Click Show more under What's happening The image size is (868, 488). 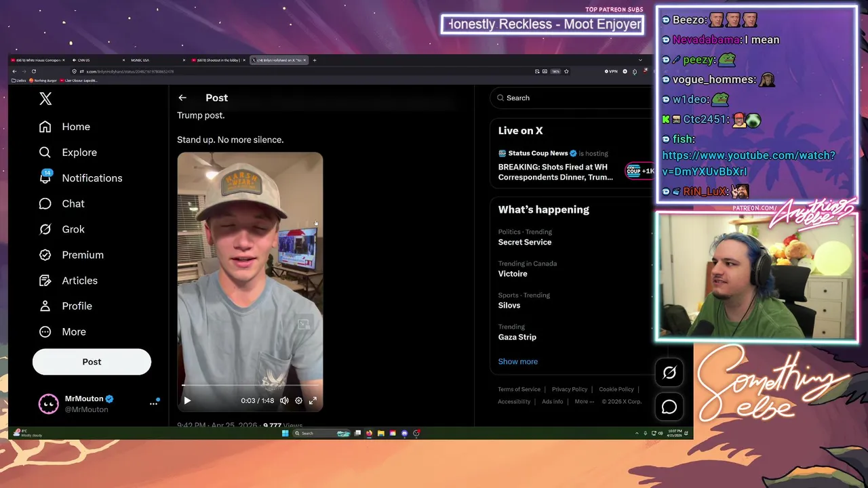pyautogui.click(x=518, y=361)
